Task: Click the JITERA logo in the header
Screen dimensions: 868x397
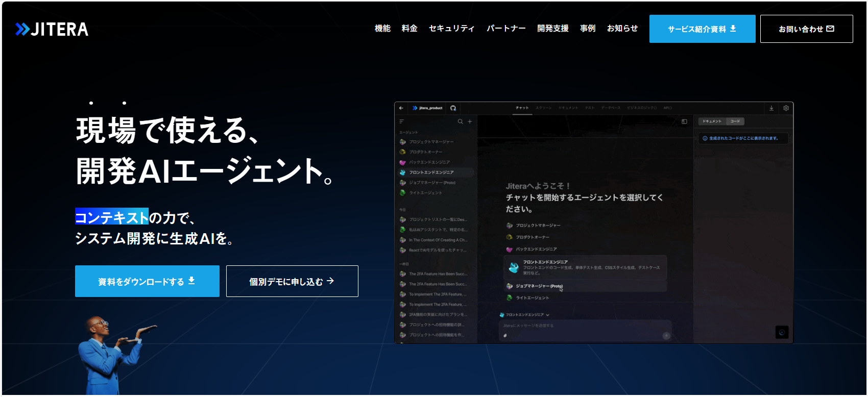Action: pyautogui.click(x=52, y=29)
